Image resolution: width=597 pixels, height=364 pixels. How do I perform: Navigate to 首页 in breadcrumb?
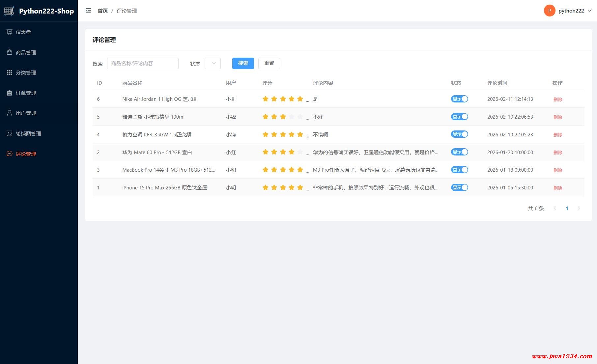(x=102, y=11)
